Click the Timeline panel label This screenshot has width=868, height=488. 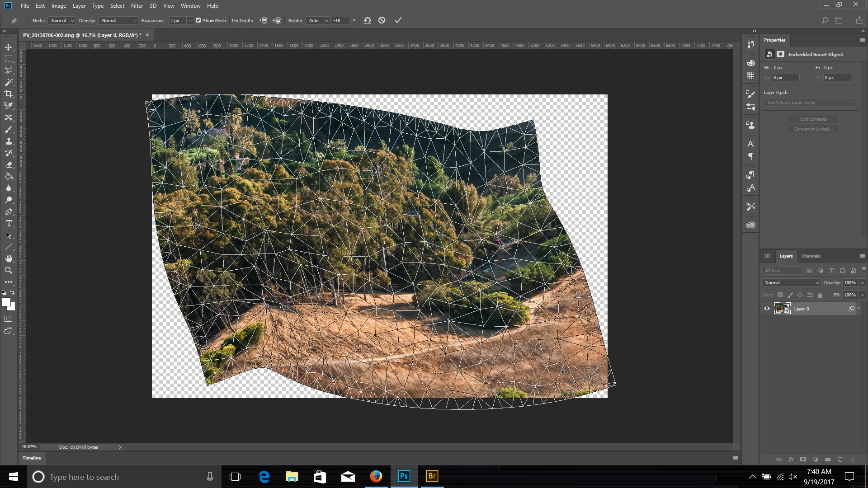(x=32, y=458)
